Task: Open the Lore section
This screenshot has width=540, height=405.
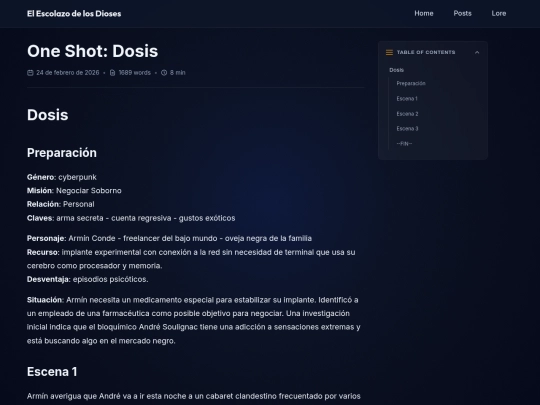Action: 499,13
